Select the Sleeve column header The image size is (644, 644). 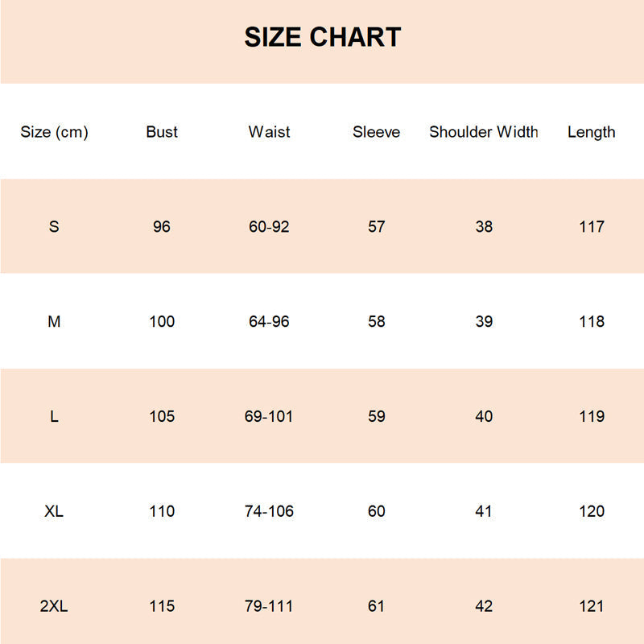click(x=376, y=132)
